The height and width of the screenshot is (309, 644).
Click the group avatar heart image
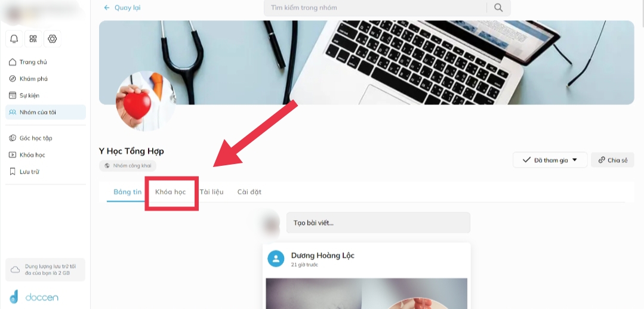click(144, 101)
